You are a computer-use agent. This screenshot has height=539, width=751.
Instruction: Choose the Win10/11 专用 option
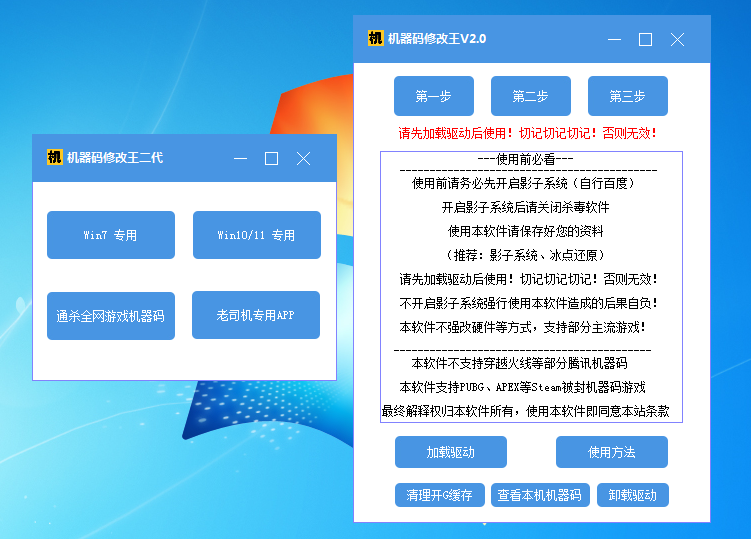(256, 235)
